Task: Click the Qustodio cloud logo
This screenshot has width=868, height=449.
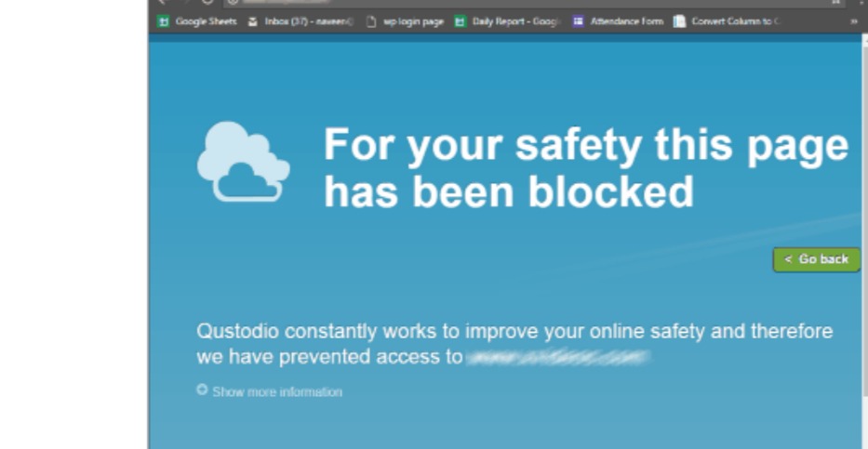Action: click(243, 162)
